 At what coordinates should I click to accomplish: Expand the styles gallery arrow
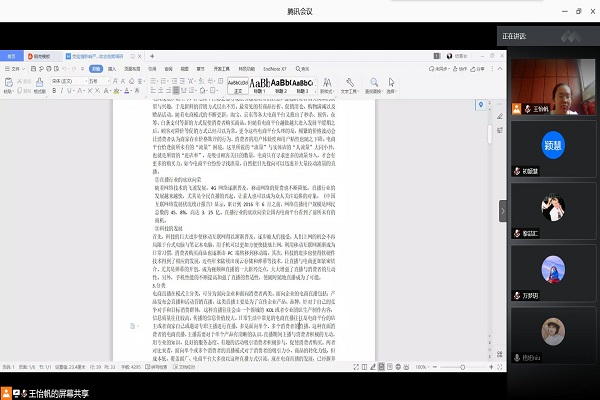316,91
